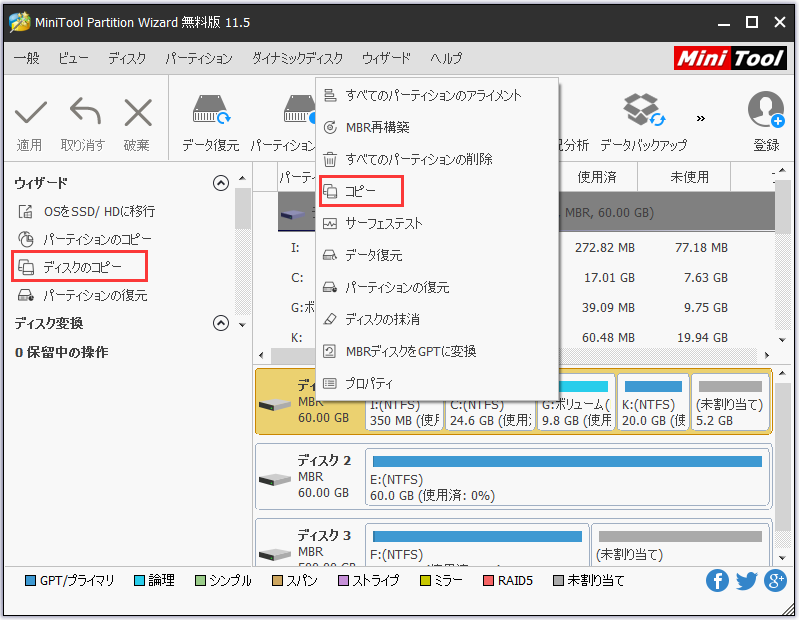The image size is (799, 620).
Task: Open the ヘルプ menu
Action: pos(446,58)
